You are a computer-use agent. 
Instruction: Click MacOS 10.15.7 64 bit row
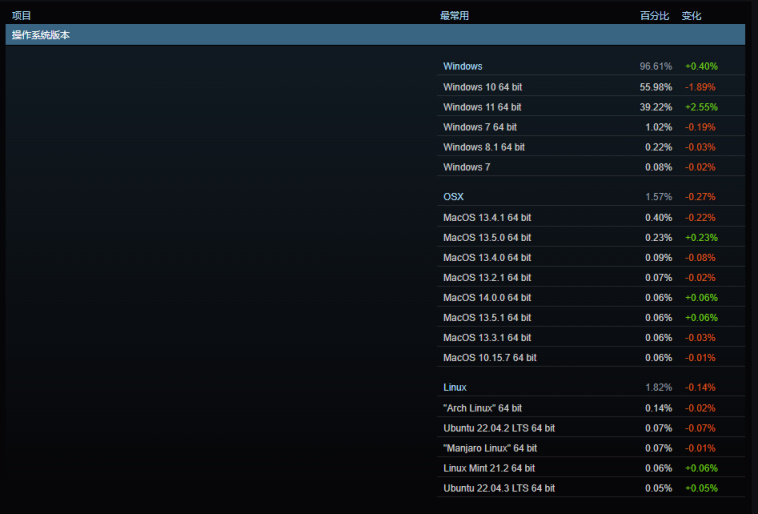pos(591,358)
